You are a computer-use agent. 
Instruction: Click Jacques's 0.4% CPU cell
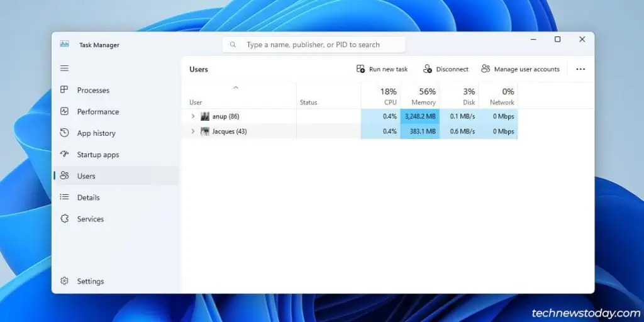point(380,131)
